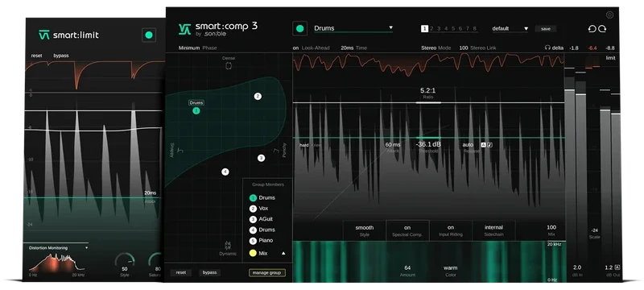Select green Drums node 1 in group view

pyautogui.click(x=196, y=110)
